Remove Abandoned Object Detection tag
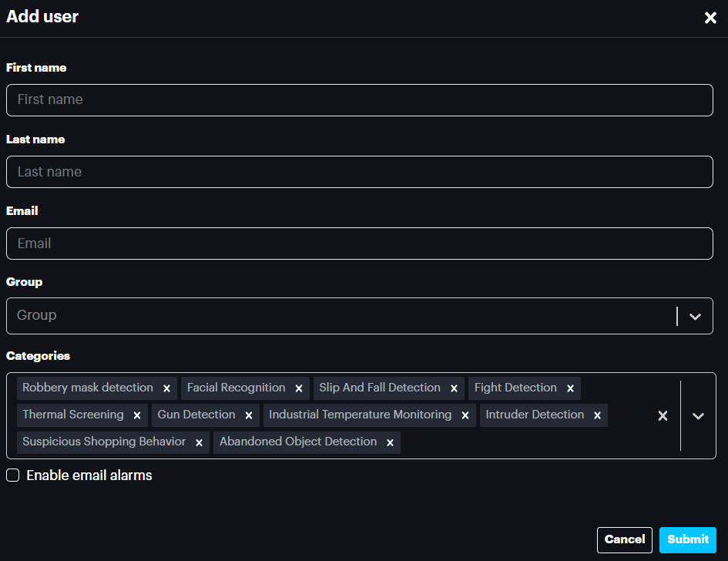The width and height of the screenshot is (728, 561). point(390,442)
